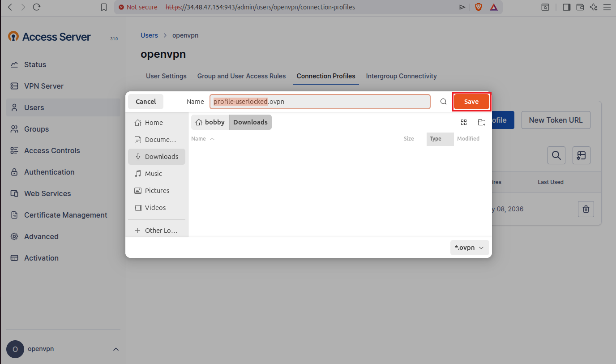Switch to Intergroup Connectivity tab
Screen dimensions: 616x364
coord(401,76)
